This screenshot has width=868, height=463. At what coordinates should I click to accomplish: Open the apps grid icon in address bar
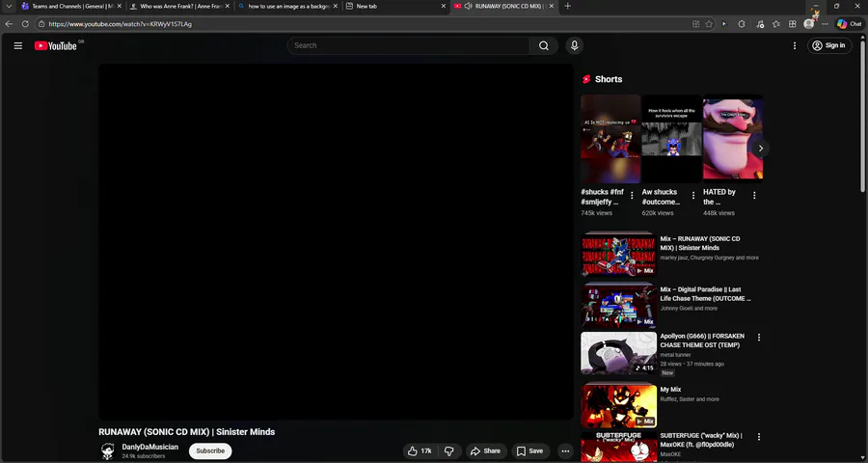[x=695, y=24]
